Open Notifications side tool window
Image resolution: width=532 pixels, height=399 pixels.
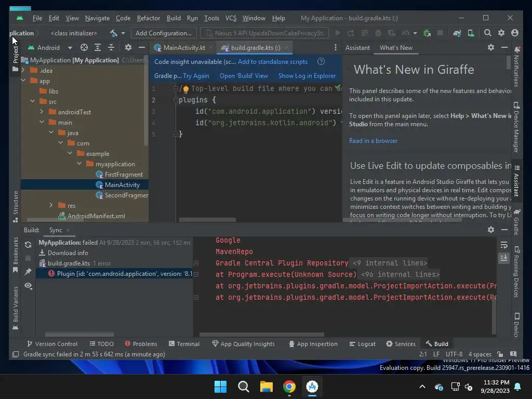tap(517, 66)
